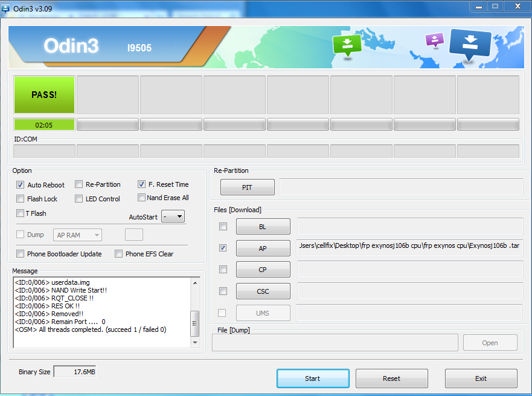Click the BL file button
Viewport: 532px width, 396px height.
[x=263, y=227]
